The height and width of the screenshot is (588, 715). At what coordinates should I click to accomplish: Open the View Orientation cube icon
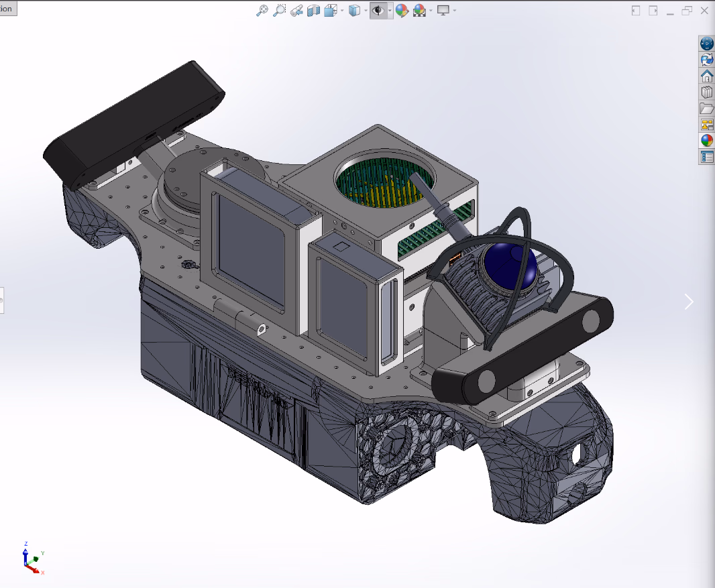click(x=330, y=11)
